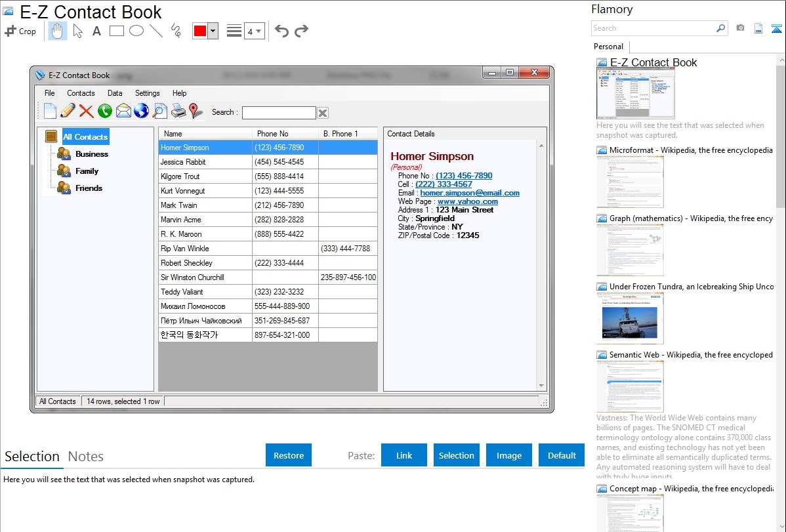Select the arrow pointer tool
The width and height of the screenshot is (786, 532).
point(77,31)
